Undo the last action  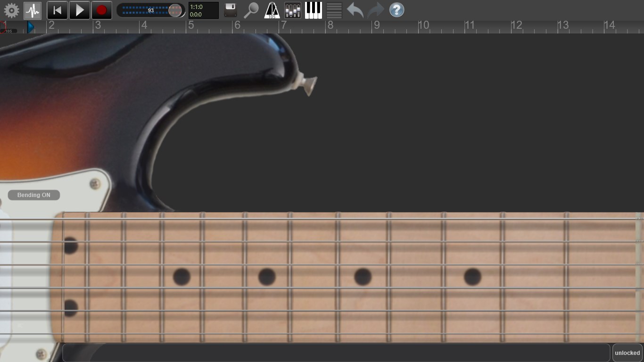tap(355, 10)
